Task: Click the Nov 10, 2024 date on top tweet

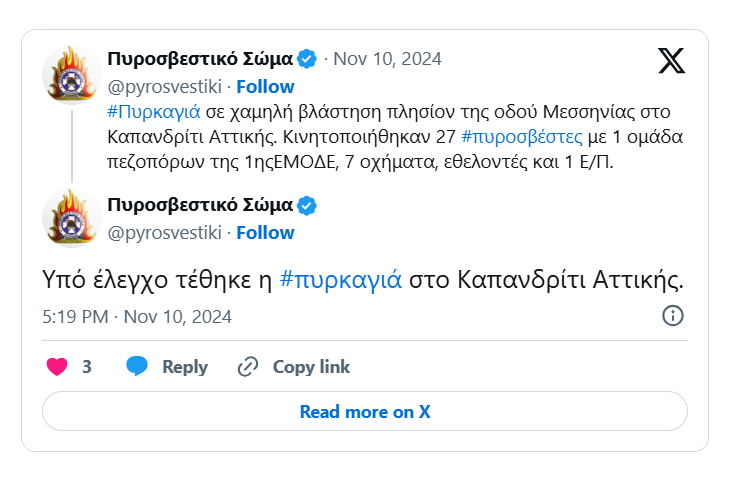Action: coord(387,58)
